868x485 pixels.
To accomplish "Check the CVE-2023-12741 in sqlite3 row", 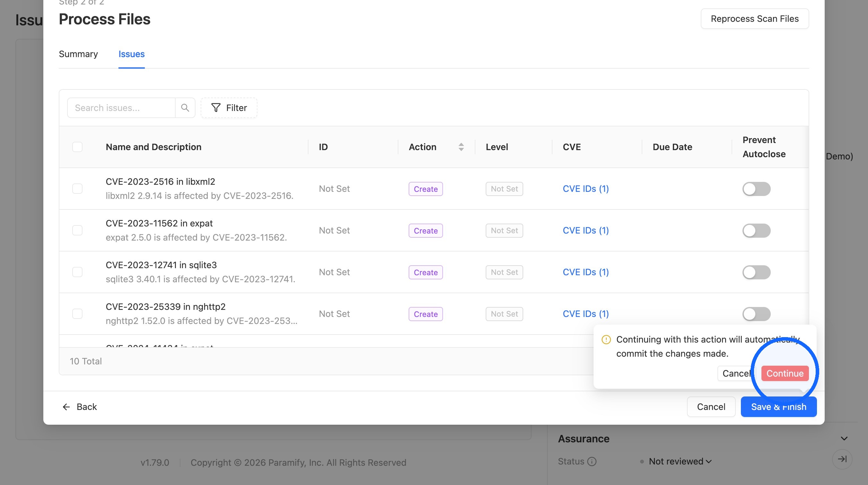I will coord(77,272).
